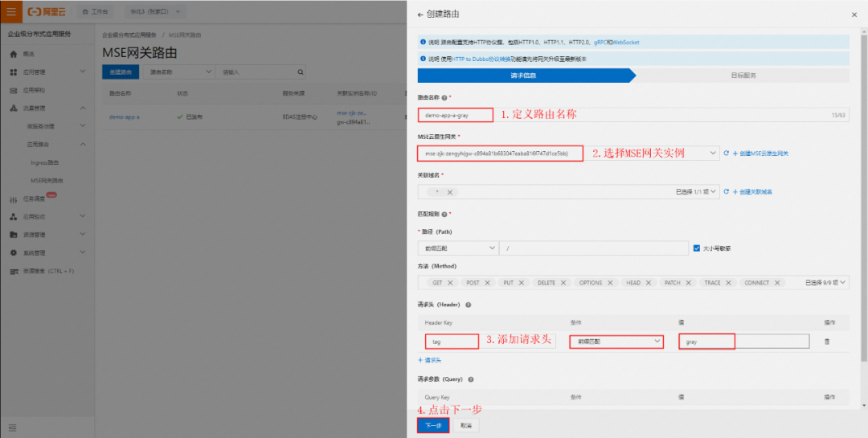
Task: Click the path input containing /
Action: coord(593,248)
